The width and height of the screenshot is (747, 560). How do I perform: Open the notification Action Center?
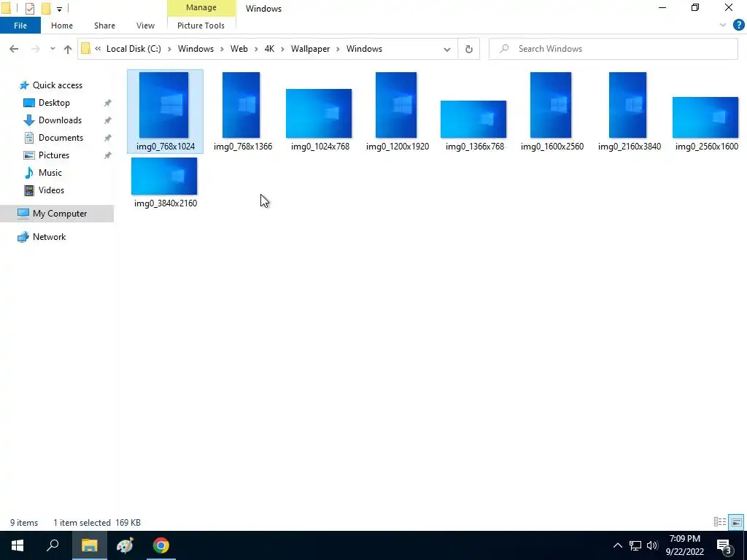pos(724,547)
